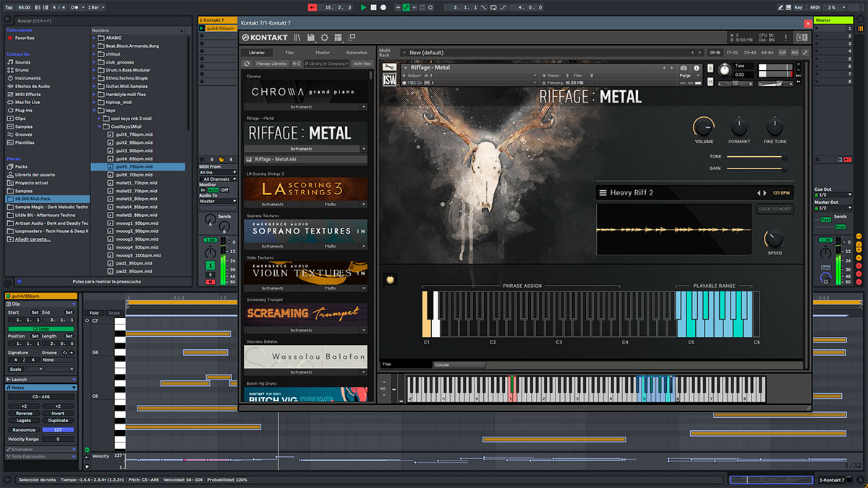The image size is (868, 488).
Task: Click the round skull icon above the keyboard
Action: pyautogui.click(x=391, y=279)
